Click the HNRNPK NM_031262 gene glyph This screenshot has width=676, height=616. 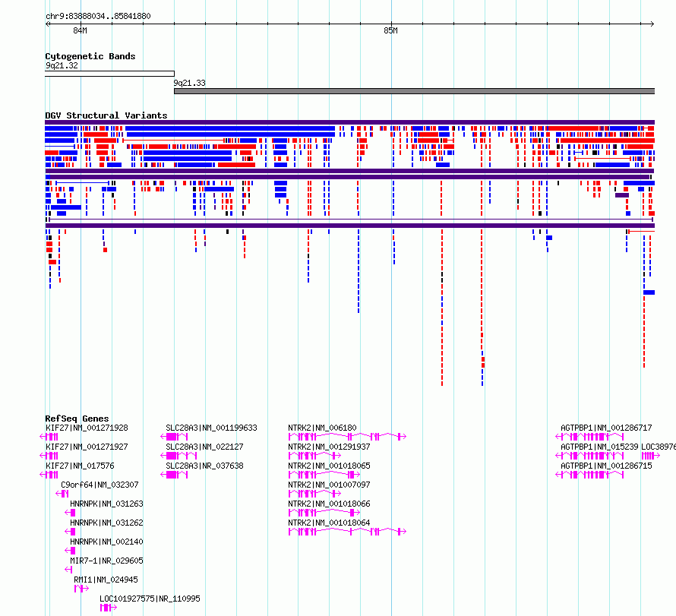click(70, 532)
